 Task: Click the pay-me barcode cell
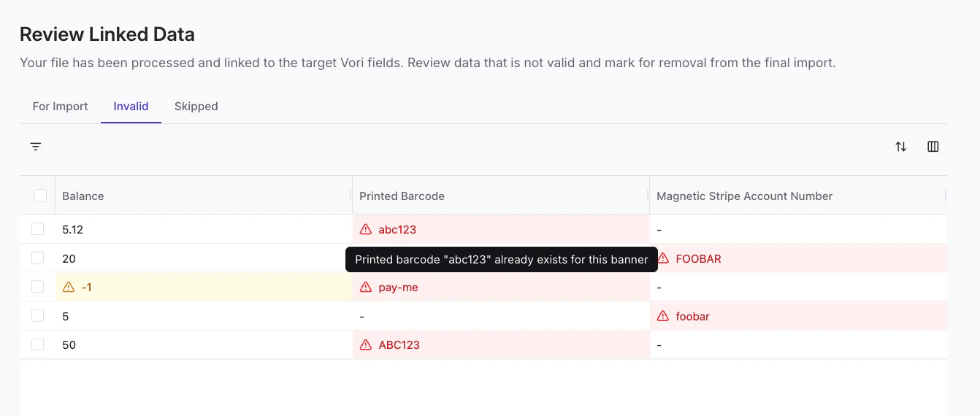click(x=399, y=288)
